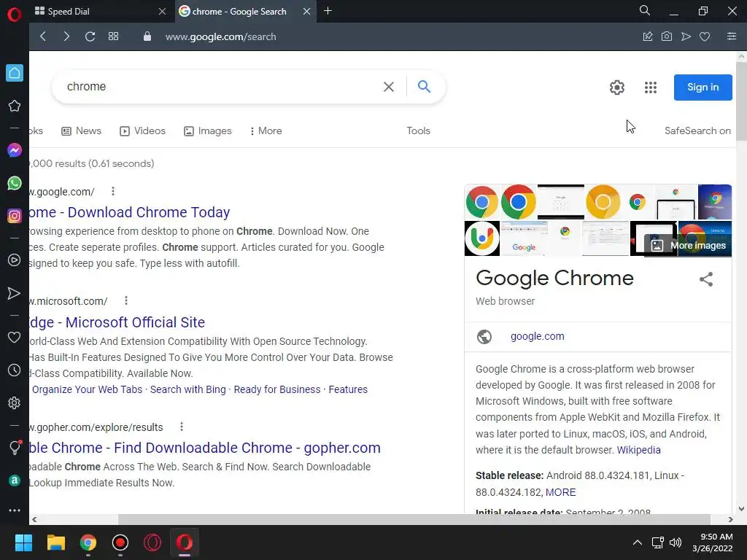Open a new tab with plus button
747x560 pixels.
[x=328, y=11]
